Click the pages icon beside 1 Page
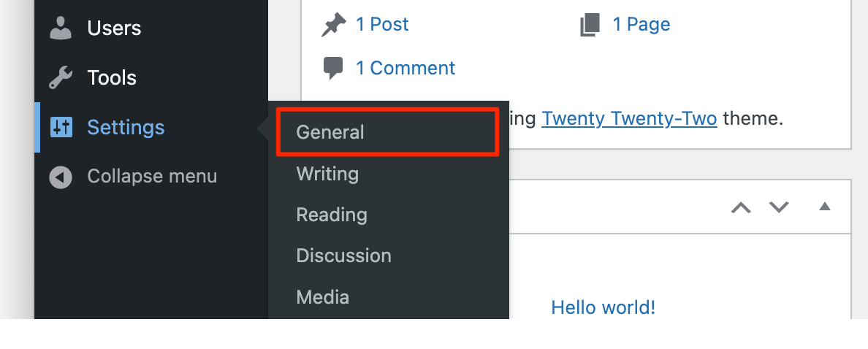Screen dimensions: 868x349 click(590, 25)
